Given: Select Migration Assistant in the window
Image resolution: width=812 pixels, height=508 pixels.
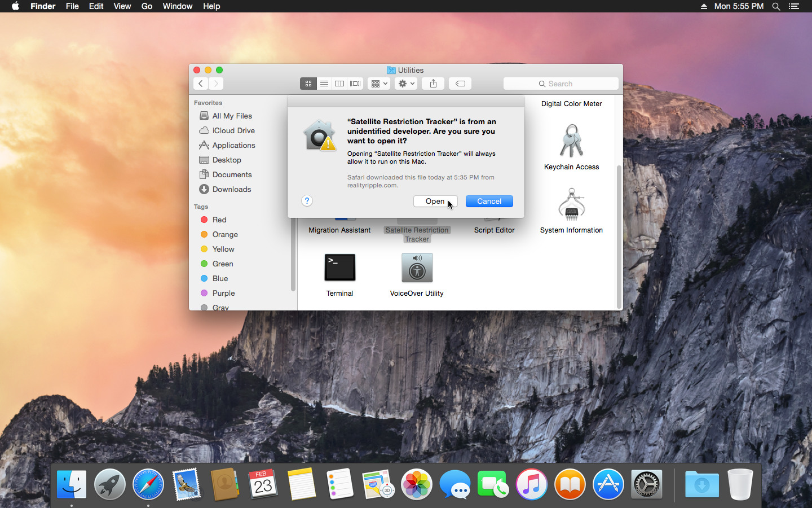Looking at the screenshot, I should (x=339, y=230).
